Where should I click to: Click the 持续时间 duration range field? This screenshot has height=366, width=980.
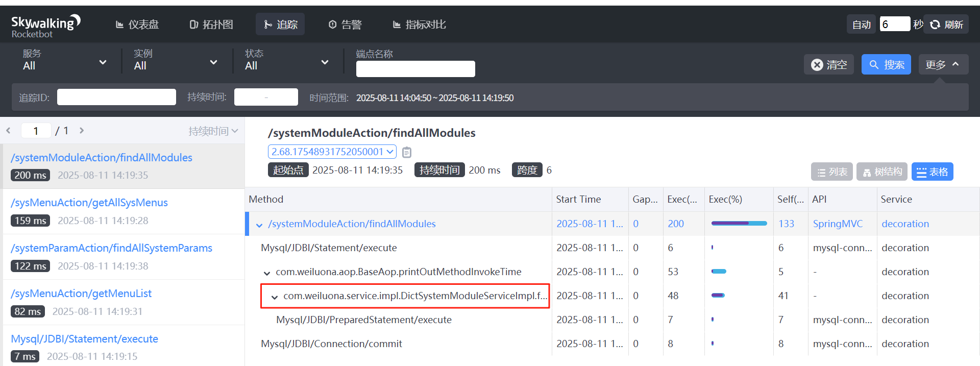266,97
